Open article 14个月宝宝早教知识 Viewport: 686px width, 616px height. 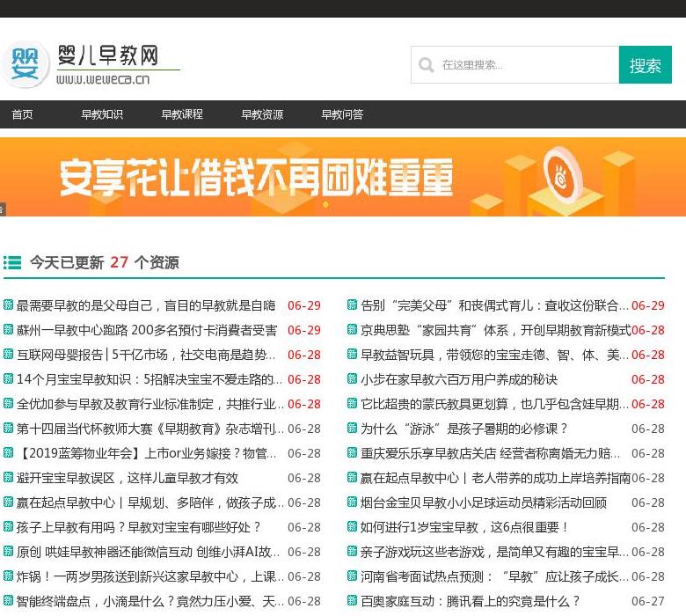150,379
